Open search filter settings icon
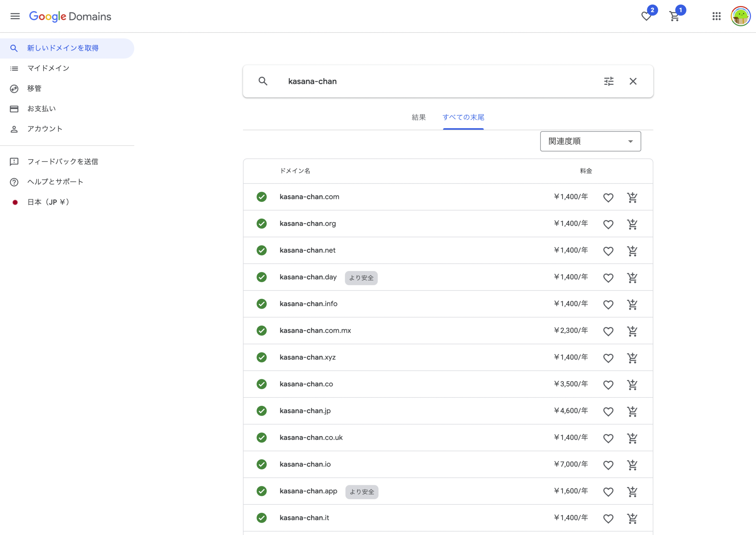756x535 pixels. 609,81
